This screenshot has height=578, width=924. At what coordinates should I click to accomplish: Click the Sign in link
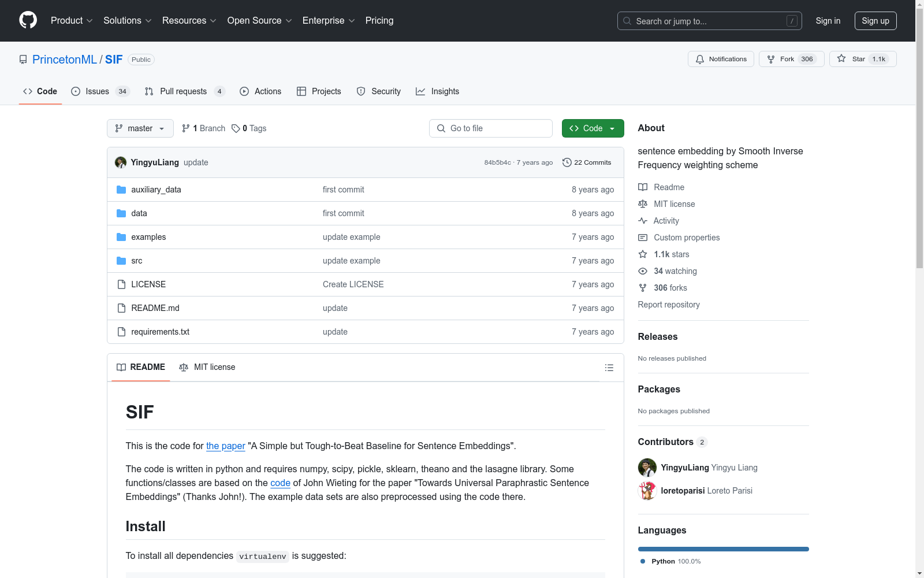(x=828, y=21)
